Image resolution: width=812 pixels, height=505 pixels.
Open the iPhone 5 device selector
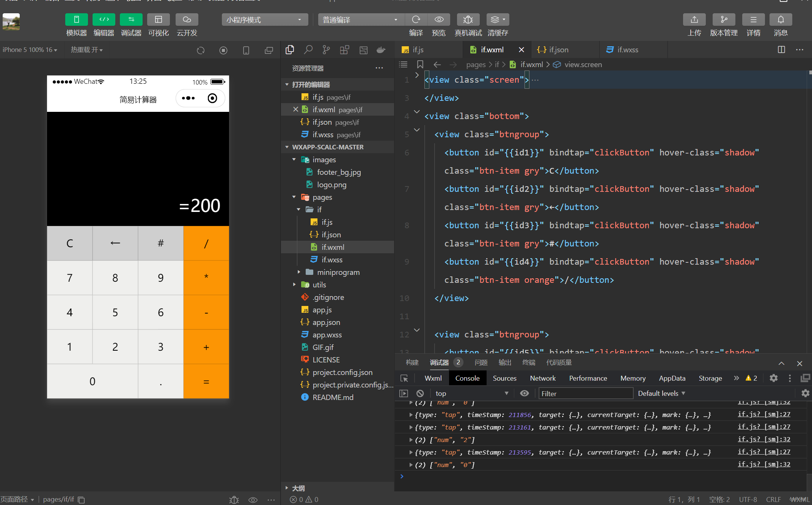pyautogui.click(x=30, y=50)
